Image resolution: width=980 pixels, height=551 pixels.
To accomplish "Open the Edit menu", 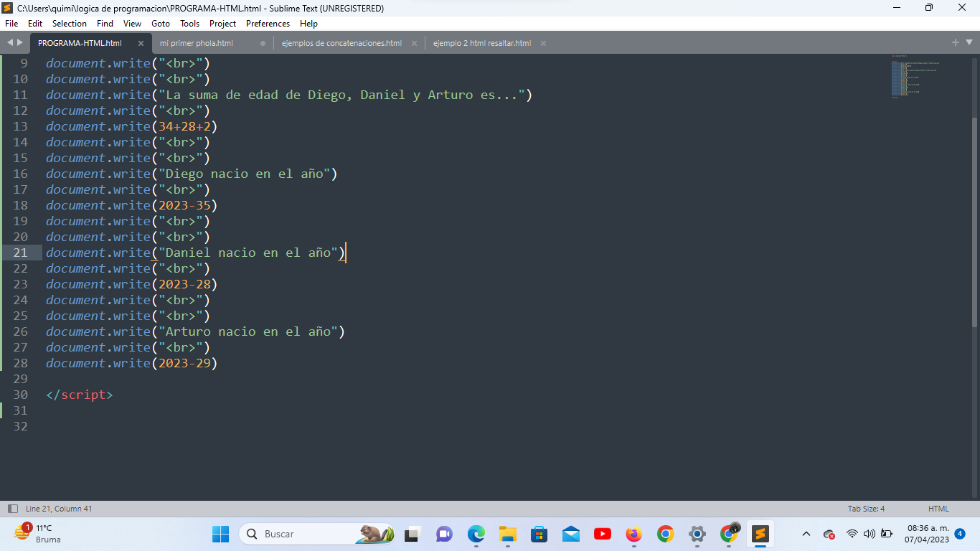I will [x=35, y=24].
